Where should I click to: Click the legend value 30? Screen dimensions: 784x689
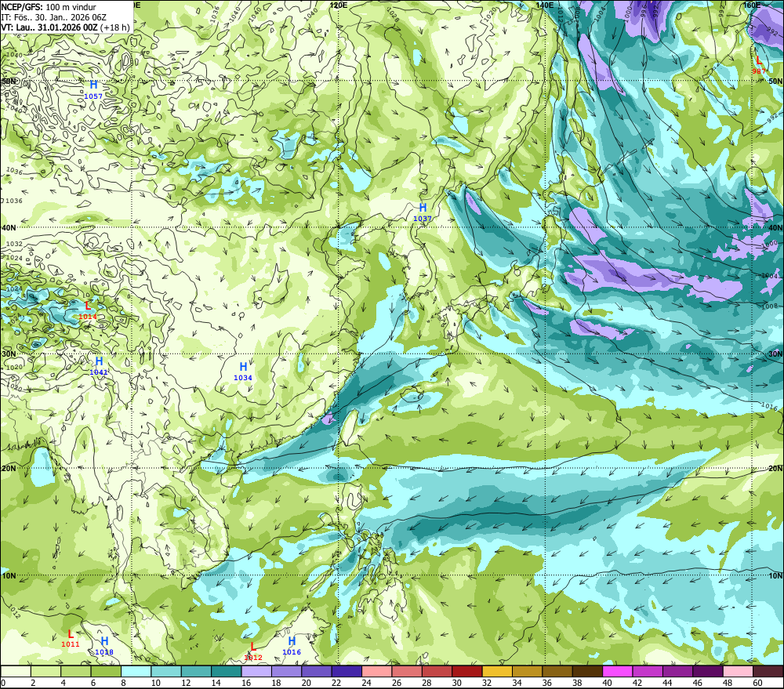[x=456, y=683]
